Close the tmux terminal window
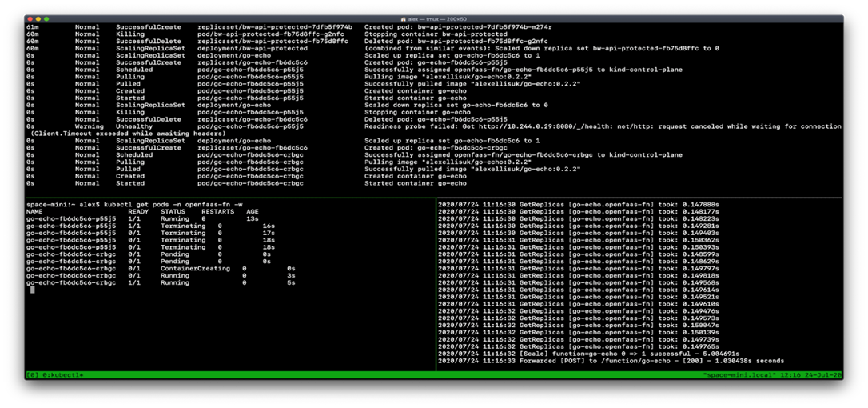 [x=30, y=19]
